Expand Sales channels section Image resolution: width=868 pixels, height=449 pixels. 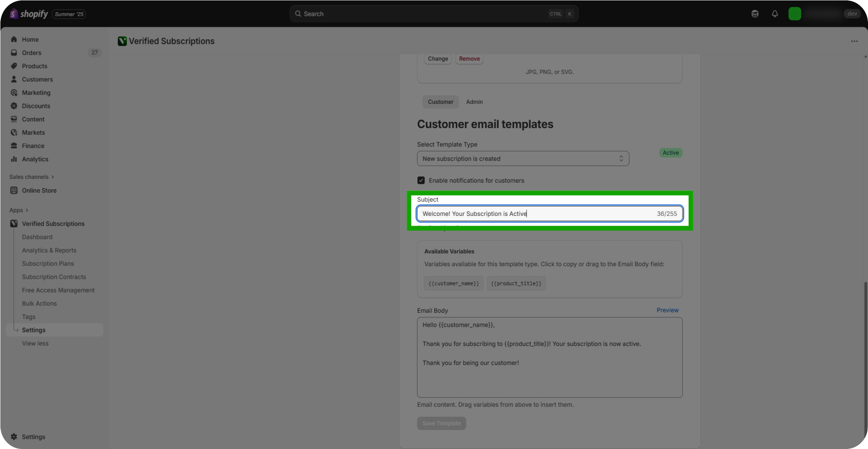tap(32, 177)
